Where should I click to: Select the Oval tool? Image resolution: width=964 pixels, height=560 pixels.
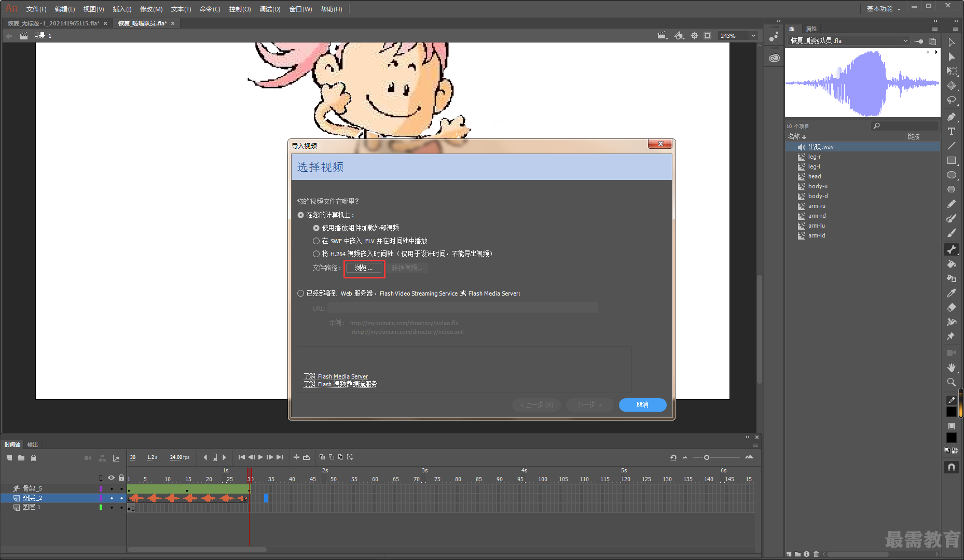(952, 175)
